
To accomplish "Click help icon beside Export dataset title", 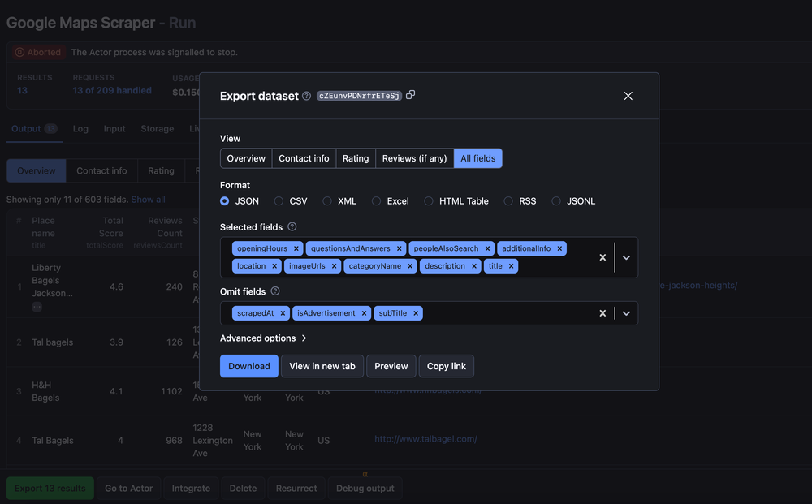I will pyautogui.click(x=306, y=96).
